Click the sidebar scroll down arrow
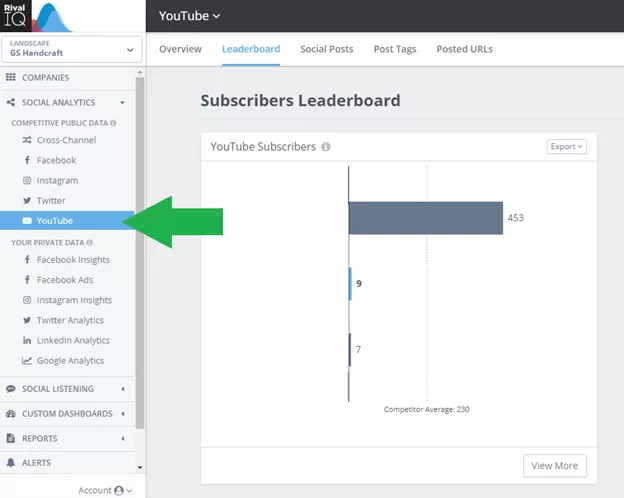624x498 pixels. tap(140, 467)
